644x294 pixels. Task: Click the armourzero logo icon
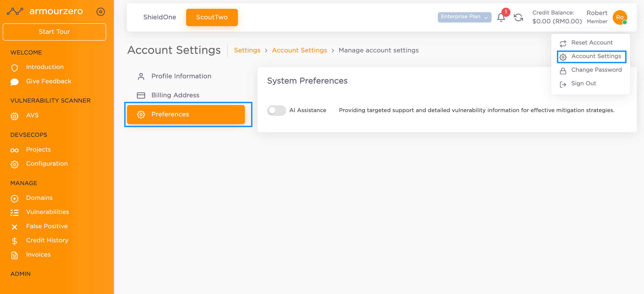[15, 11]
